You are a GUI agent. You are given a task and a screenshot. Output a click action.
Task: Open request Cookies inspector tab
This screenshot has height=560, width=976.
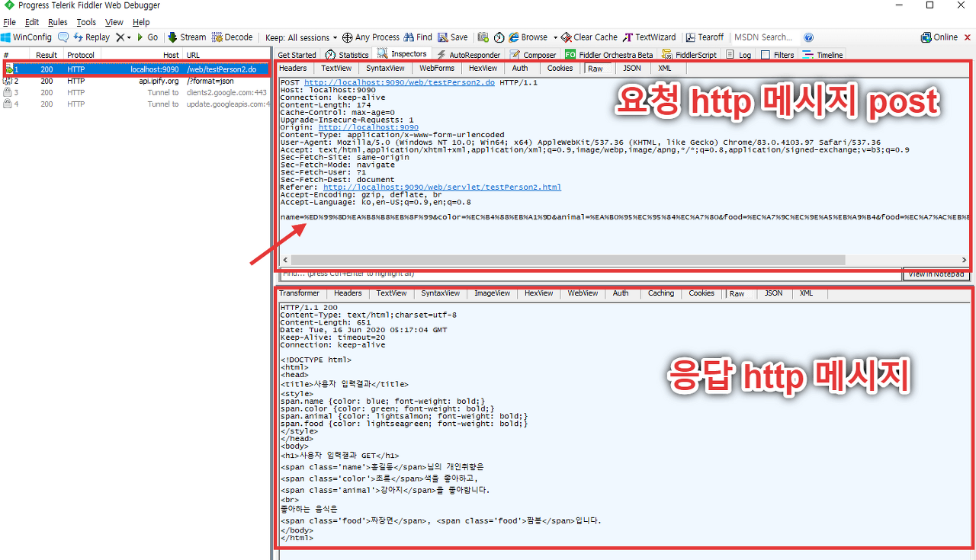tap(560, 68)
